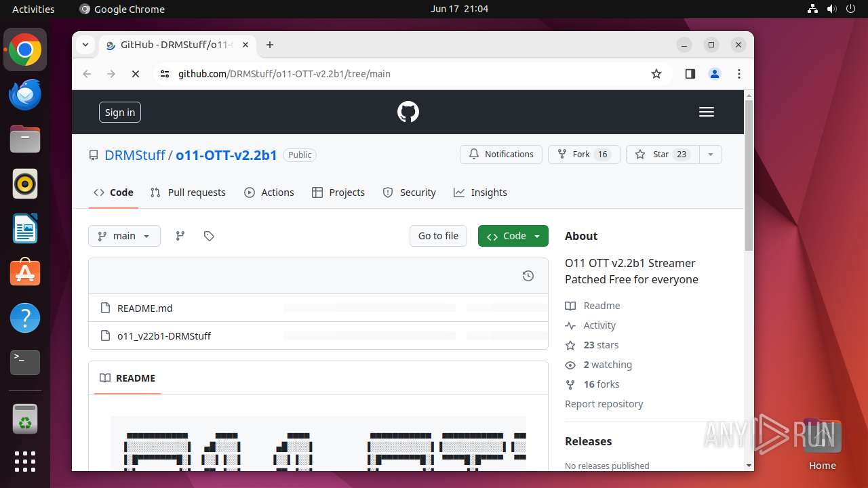Switch to the Code tab
The width and height of the screenshot is (868, 488).
pos(113,192)
